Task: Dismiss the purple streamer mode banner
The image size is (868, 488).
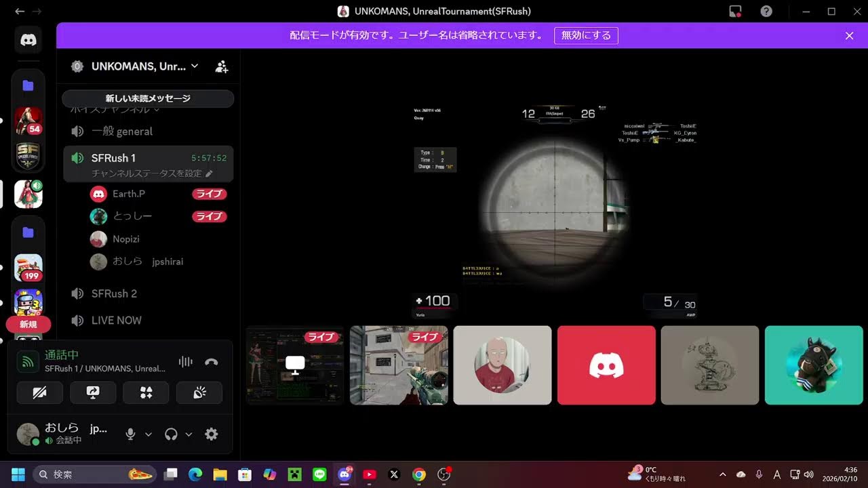Action: click(849, 36)
